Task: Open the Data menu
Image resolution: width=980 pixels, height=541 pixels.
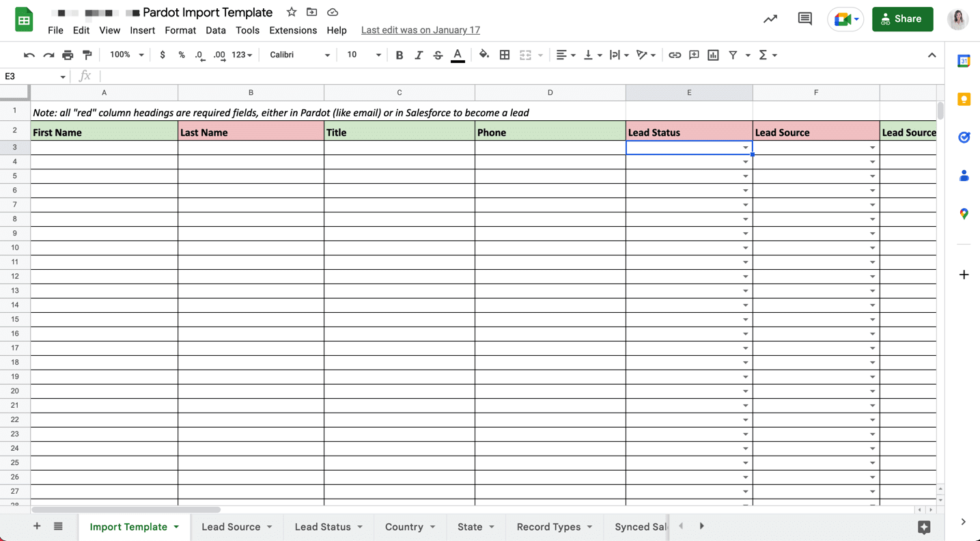Action: point(216,30)
